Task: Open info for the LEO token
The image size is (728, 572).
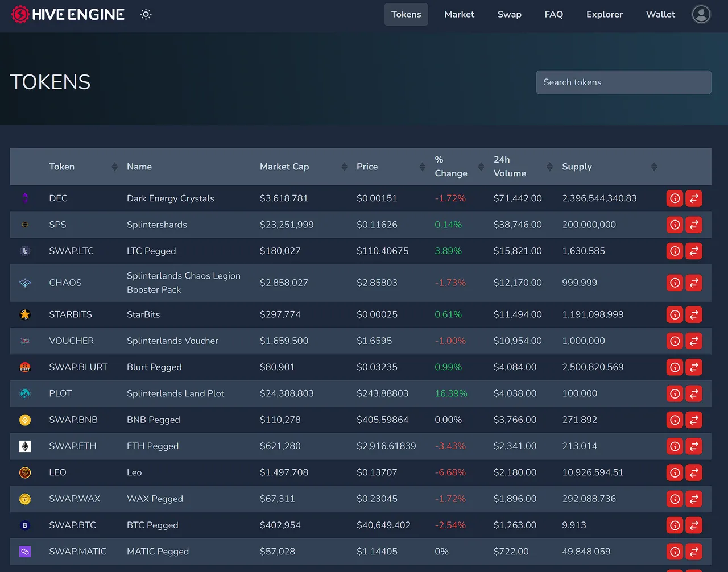Action: (x=675, y=472)
